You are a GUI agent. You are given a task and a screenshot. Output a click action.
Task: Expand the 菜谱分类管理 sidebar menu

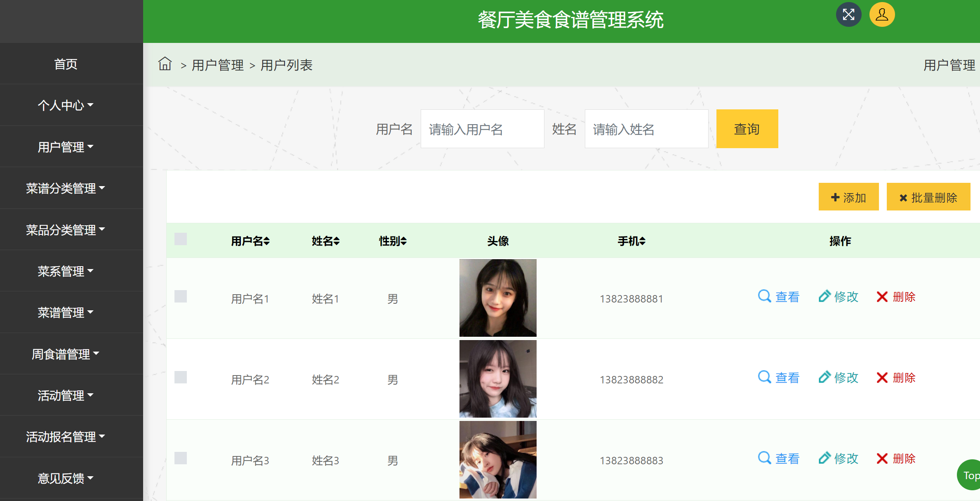(66, 188)
